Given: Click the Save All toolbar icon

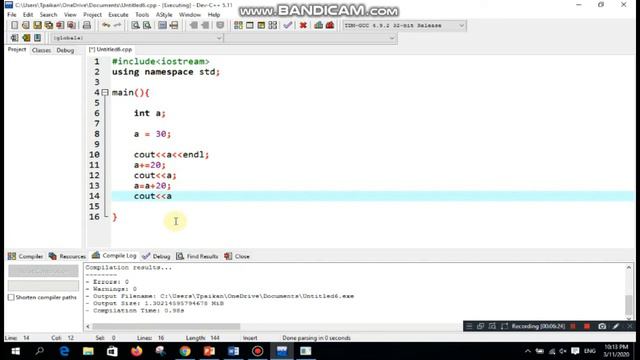Looking at the screenshot, I should [x=49, y=25].
